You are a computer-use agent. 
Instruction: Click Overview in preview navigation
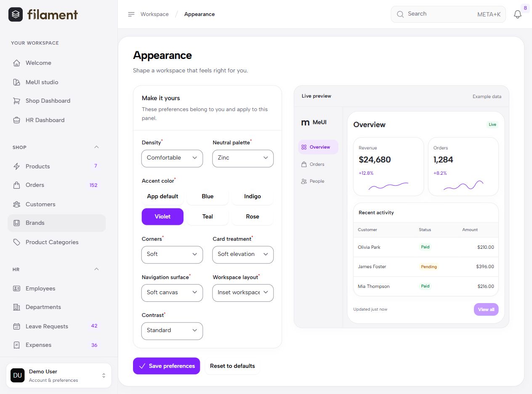point(318,147)
